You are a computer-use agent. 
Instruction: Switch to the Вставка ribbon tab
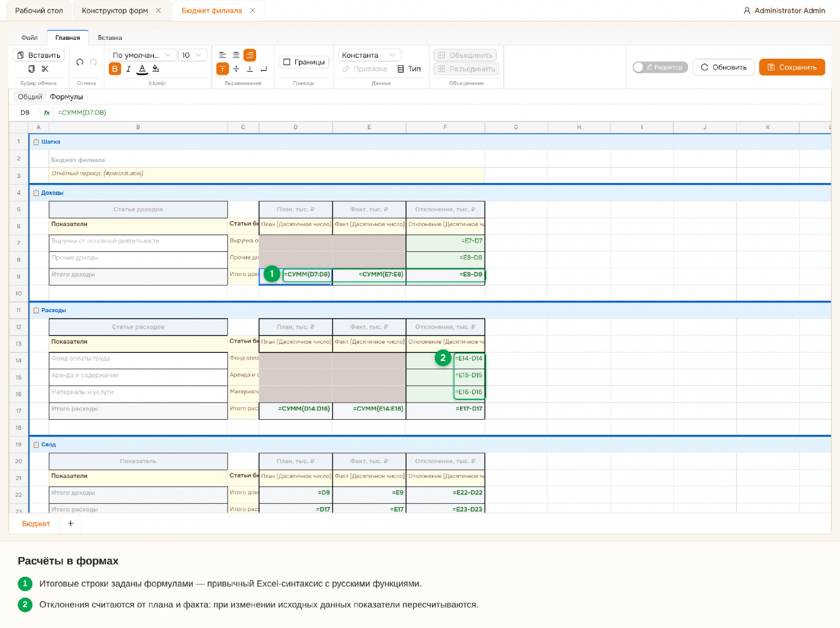tap(110, 38)
